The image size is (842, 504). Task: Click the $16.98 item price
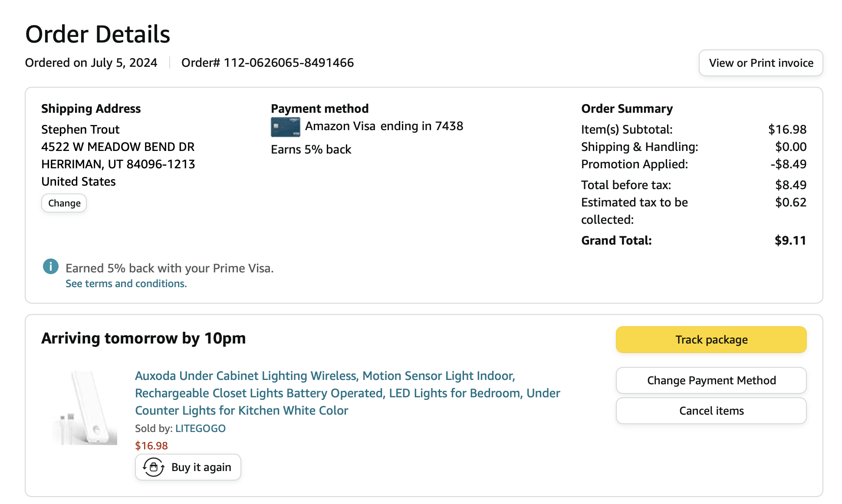[x=151, y=445]
